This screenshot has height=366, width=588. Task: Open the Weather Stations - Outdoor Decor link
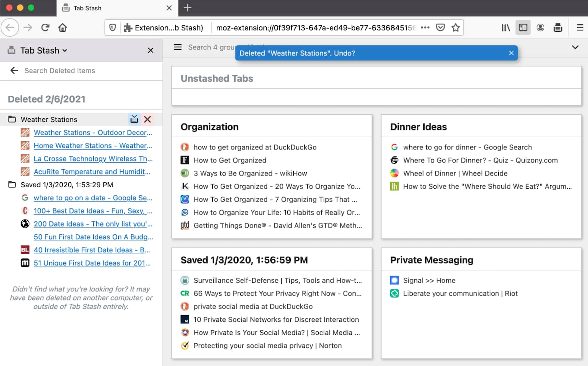tap(92, 132)
